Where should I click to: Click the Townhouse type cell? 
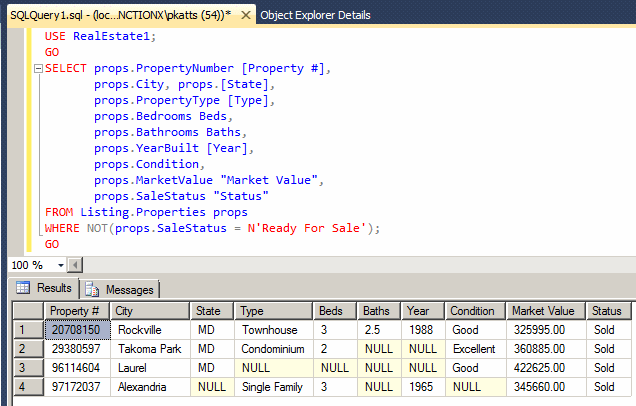(274, 330)
